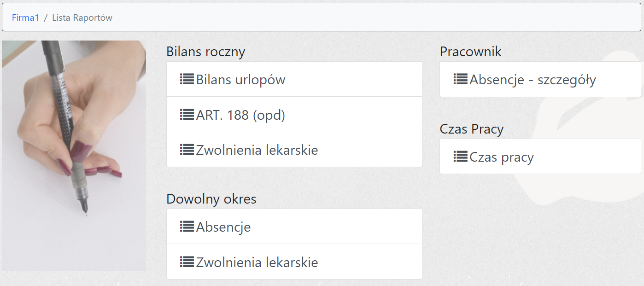
Task: Click the hand with pen image
Action: (74, 155)
